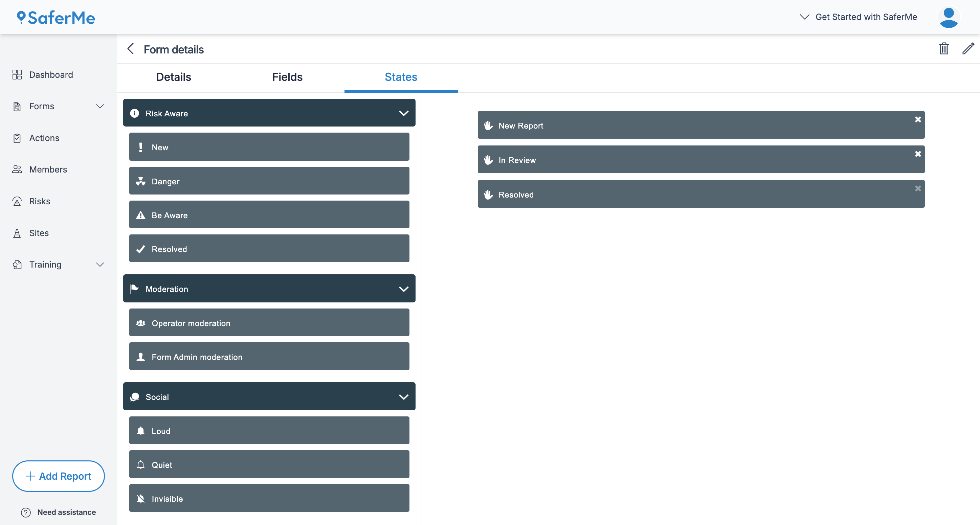980x525 pixels.
Task: Click the Dashboard grid icon in sidebar
Action: (17, 74)
